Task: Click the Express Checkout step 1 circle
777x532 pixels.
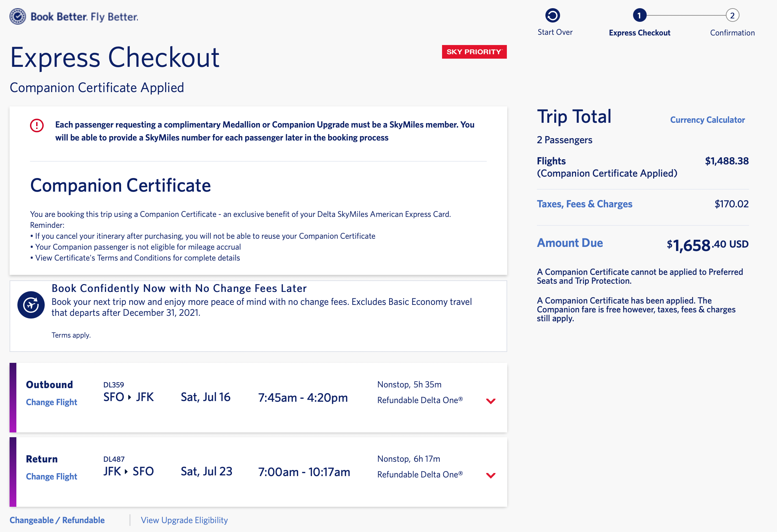Action: coord(640,15)
